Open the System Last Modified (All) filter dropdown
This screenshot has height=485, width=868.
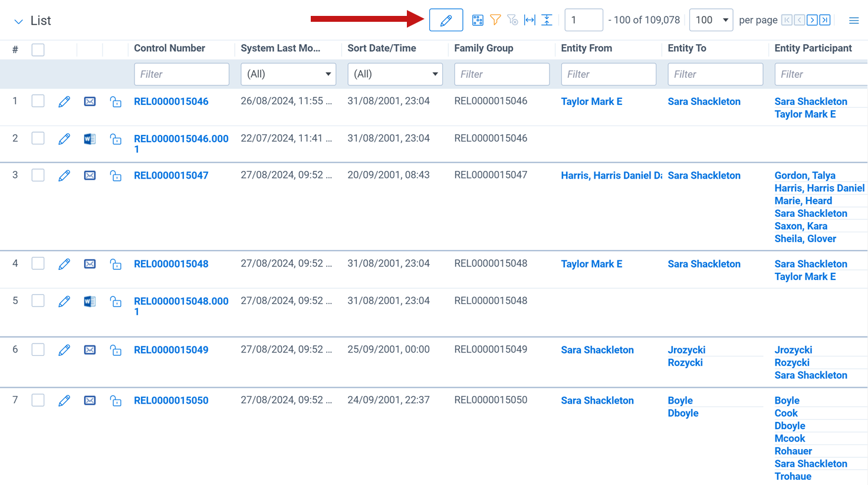pos(288,74)
